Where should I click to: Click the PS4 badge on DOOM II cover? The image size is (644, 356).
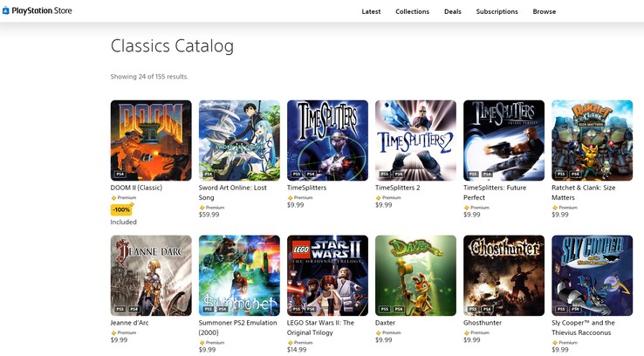coord(120,175)
